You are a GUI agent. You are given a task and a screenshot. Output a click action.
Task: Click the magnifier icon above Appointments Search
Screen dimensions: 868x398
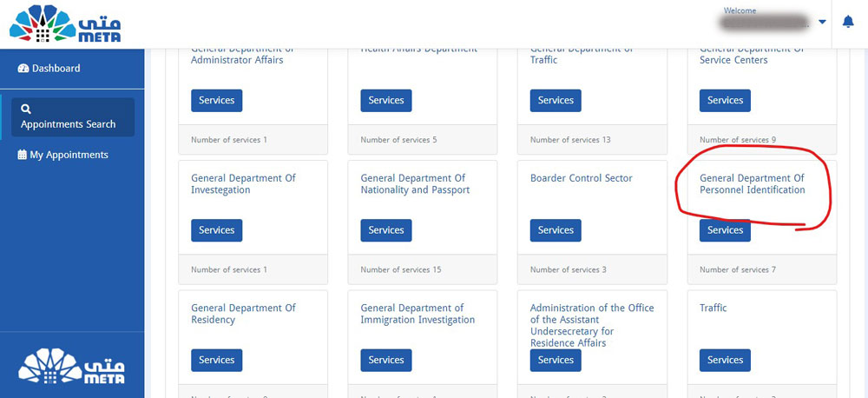(26, 109)
